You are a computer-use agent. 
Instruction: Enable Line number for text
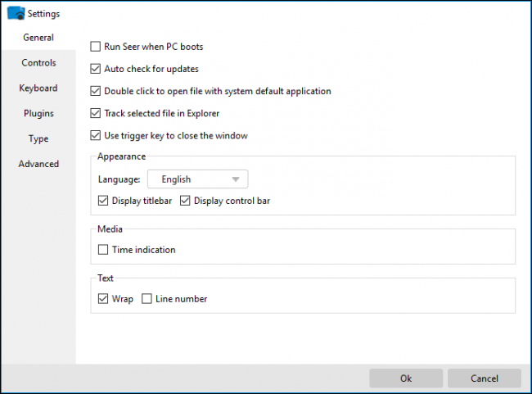click(x=147, y=299)
